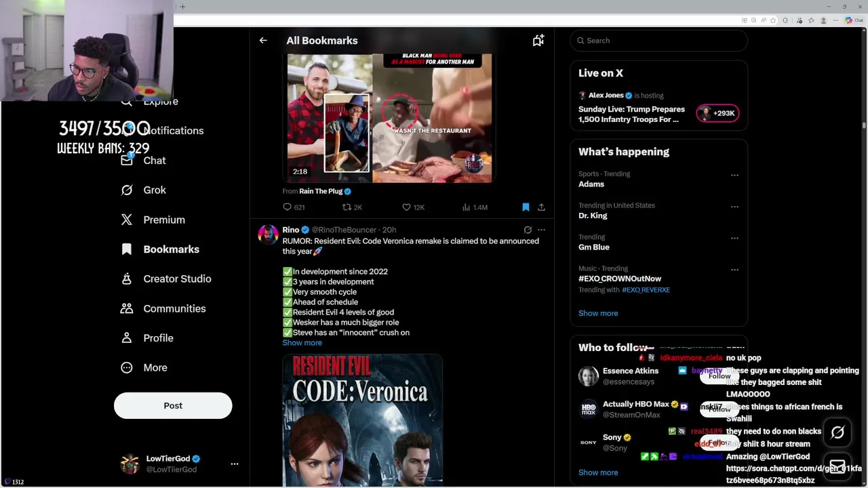This screenshot has height=488, width=868.
Task: Open Sony profile avatar
Action: tap(588, 443)
